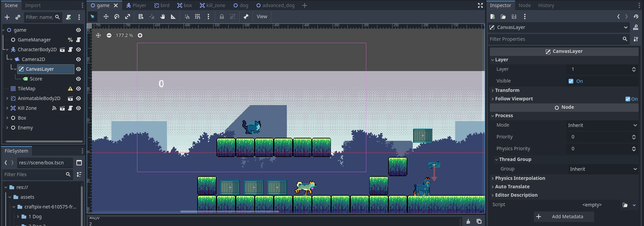Open the Node tab in Inspector
Viewport: 644px width, 226px height.
click(x=524, y=5)
